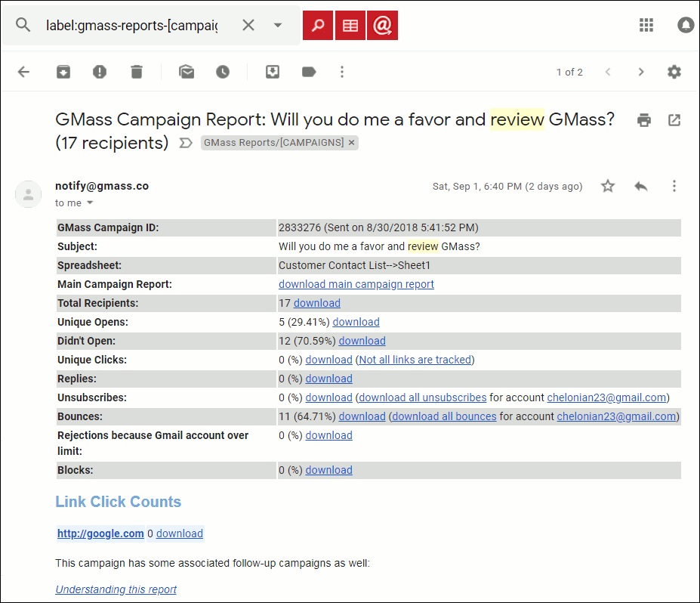Archive this email conversation
The image size is (700, 603).
(x=63, y=72)
